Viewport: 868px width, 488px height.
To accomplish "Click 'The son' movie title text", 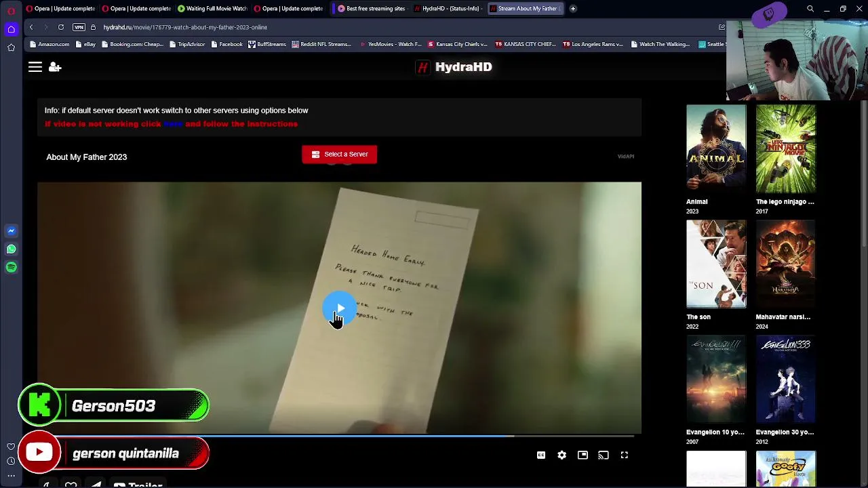I will click(698, 317).
